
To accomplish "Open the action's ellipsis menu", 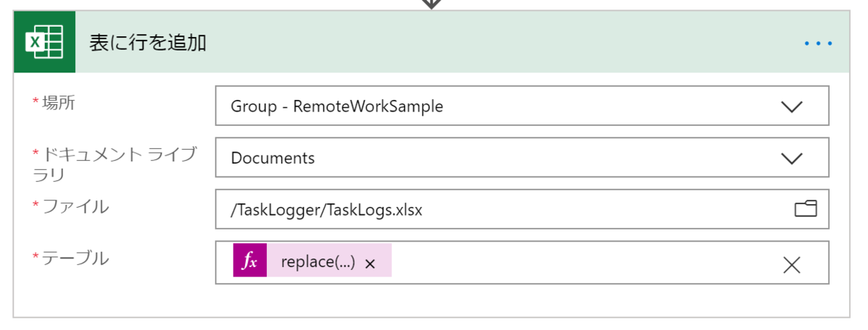I will 818,43.
